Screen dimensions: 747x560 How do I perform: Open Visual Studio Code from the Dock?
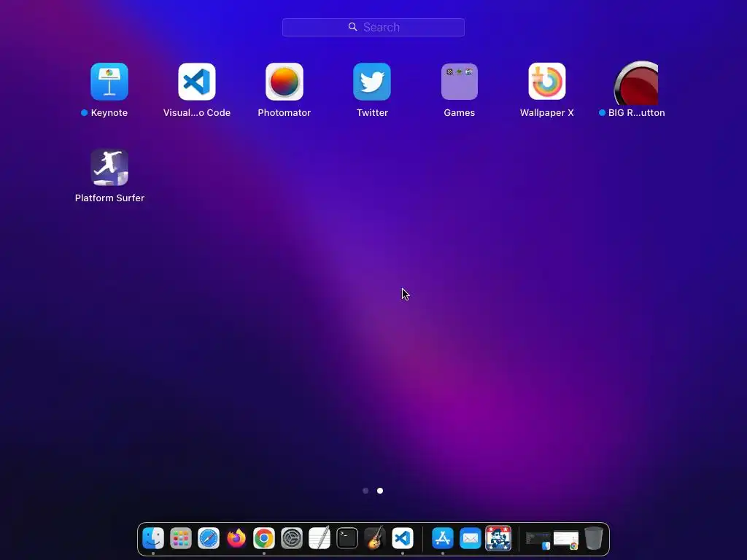click(x=403, y=539)
